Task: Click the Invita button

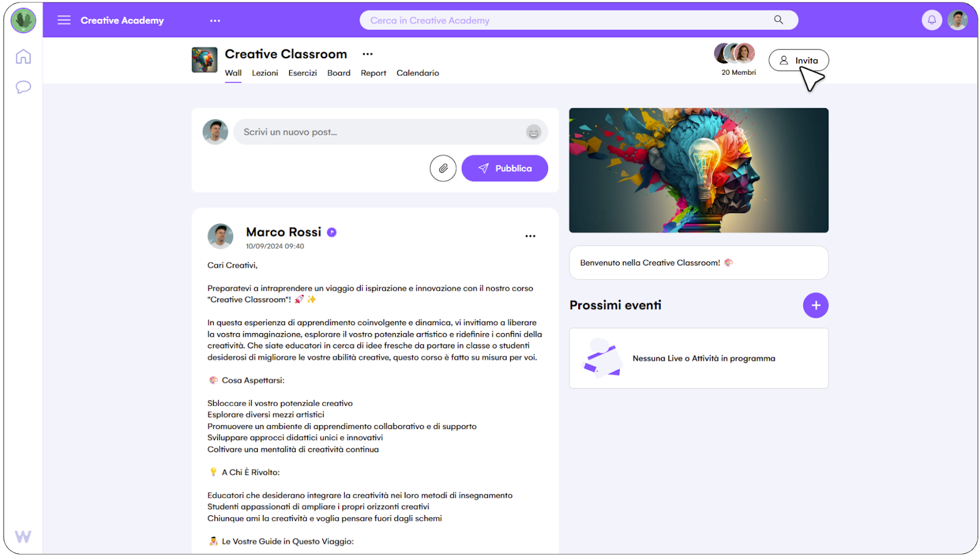Action: tap(799, 61)
